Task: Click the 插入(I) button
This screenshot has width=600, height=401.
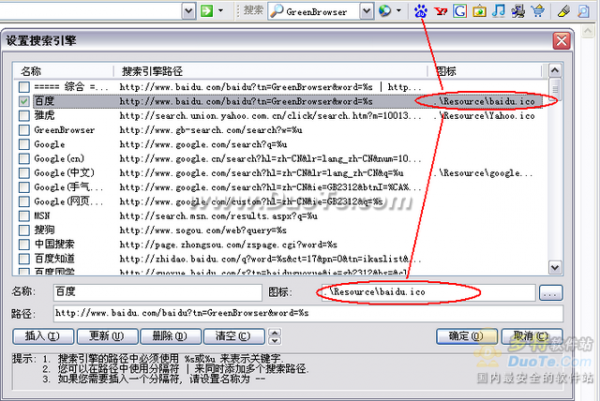Action: [43, 336]
